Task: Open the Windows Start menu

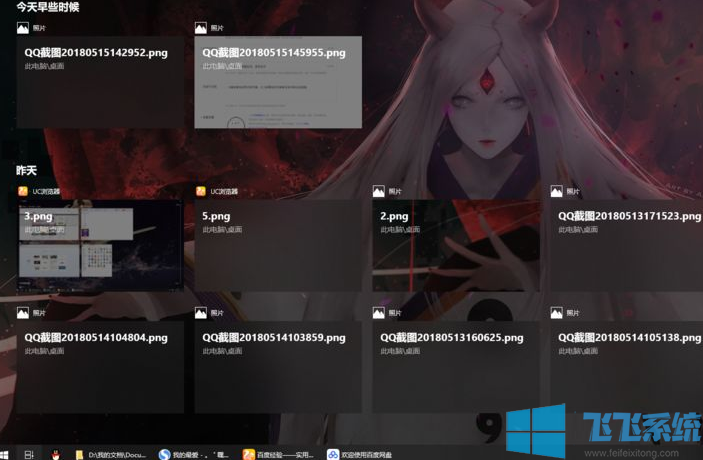Action: (x=4, y=455)
